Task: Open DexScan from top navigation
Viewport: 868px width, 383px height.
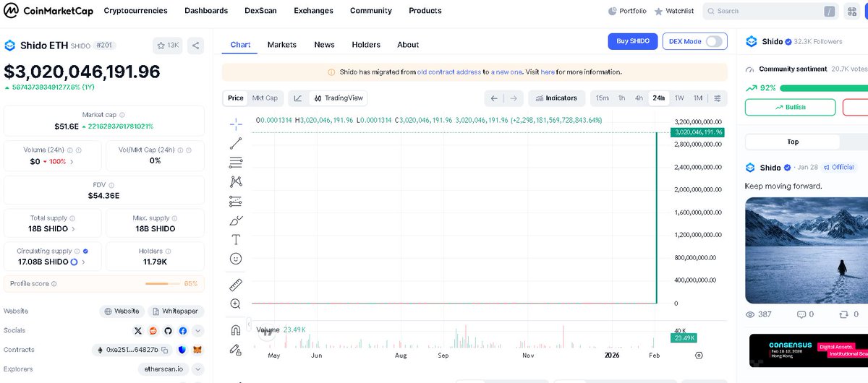Action: 260,11
